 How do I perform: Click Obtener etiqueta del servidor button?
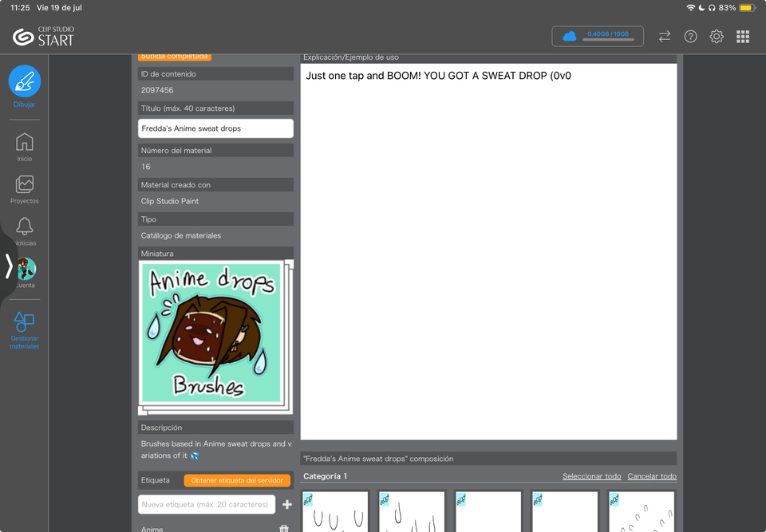237,480
